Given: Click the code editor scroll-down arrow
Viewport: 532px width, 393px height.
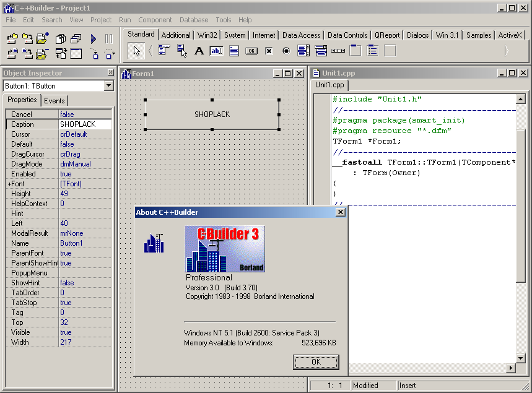Looking at the screenshot, I should tap(520, 358).
